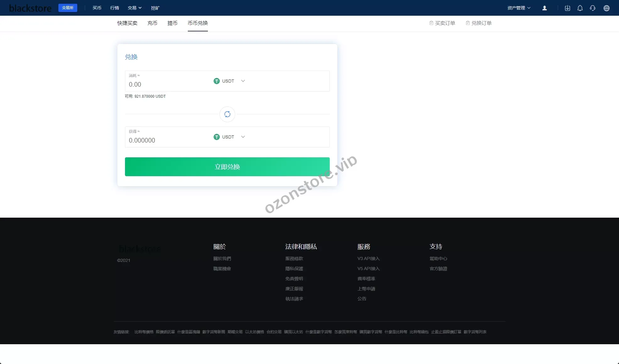The height and width of the screenshot is (364, 619).
Task: Click the customer support headset icon
Action: tap(593, 8)
